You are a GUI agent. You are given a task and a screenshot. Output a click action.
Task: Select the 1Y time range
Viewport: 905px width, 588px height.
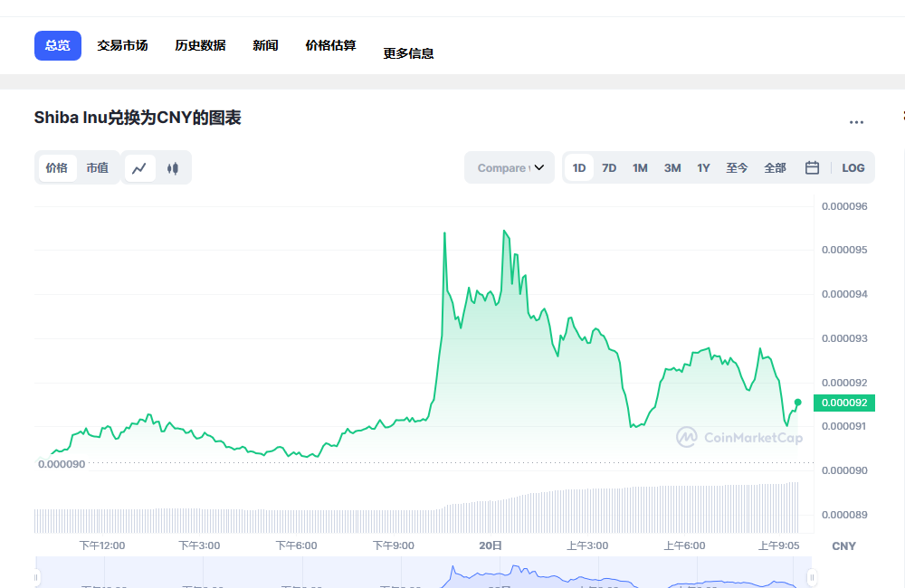point(703,168)
